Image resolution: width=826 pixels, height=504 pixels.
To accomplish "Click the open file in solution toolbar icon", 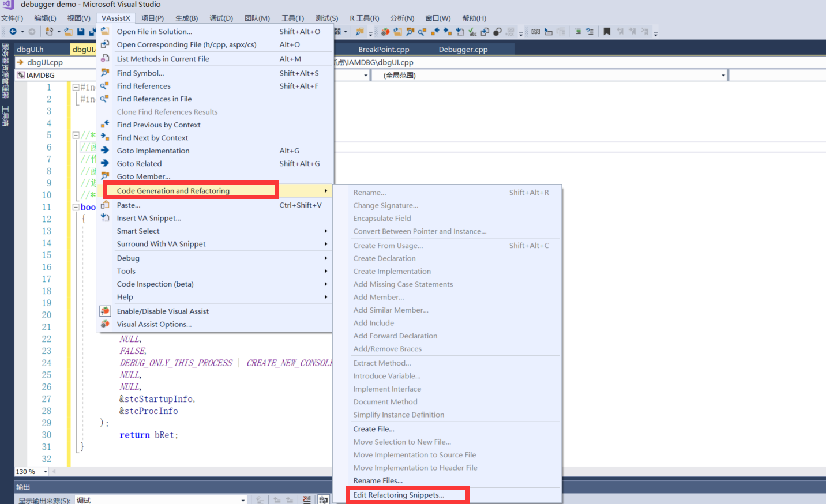I will pos(397,32).
